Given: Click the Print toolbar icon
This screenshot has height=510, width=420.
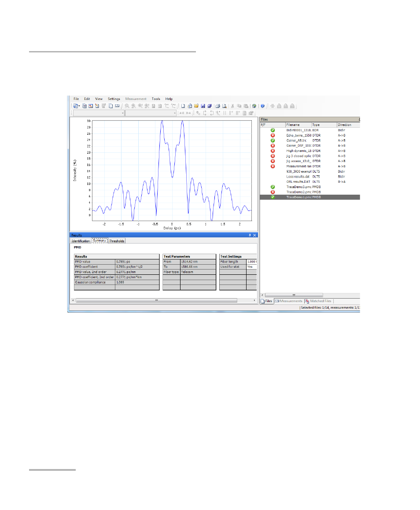Looking at the screenshot, I should coord(218,106).
